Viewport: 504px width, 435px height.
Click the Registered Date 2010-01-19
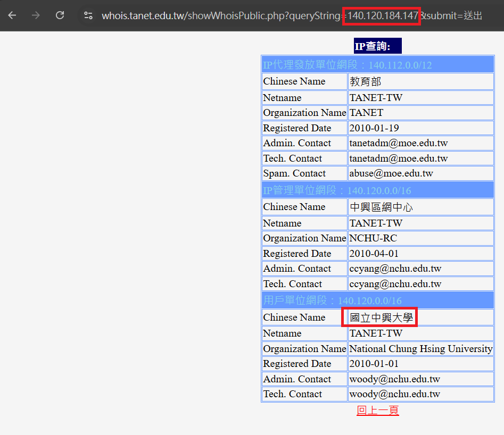pos(421,128)
